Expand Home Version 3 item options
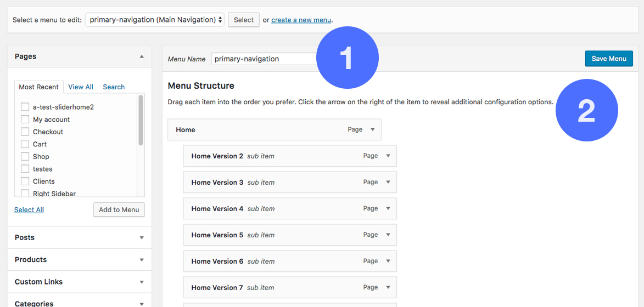This screenshot has height=307, width=644. 388,183
